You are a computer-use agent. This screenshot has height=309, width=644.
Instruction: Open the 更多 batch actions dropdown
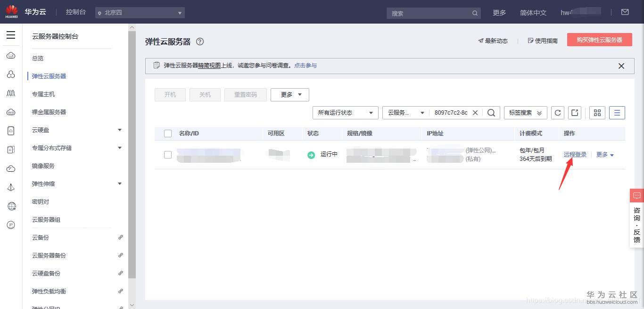coord(290,95)
